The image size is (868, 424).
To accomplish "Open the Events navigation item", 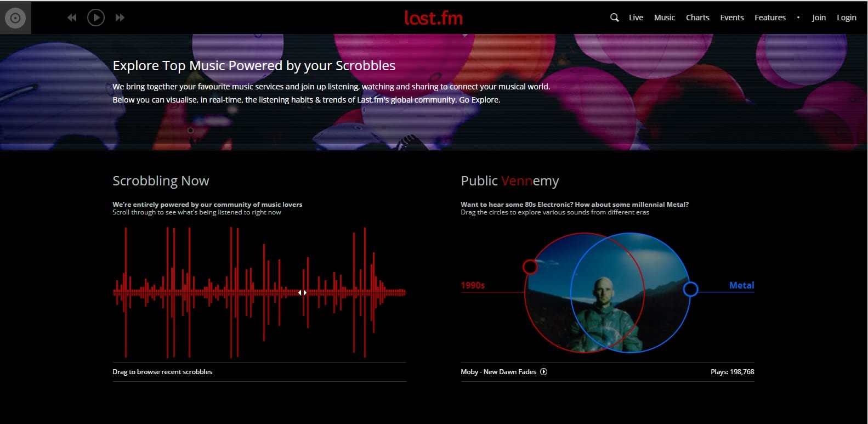I will 731,18.
